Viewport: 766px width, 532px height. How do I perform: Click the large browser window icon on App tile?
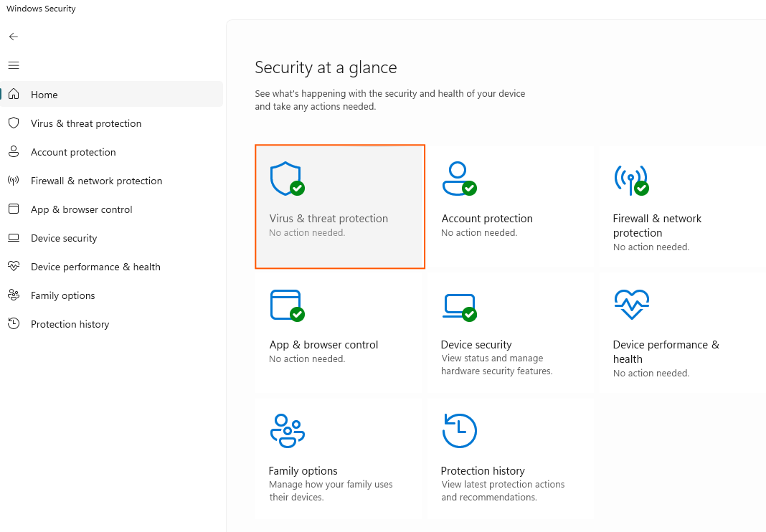[287, 306]
